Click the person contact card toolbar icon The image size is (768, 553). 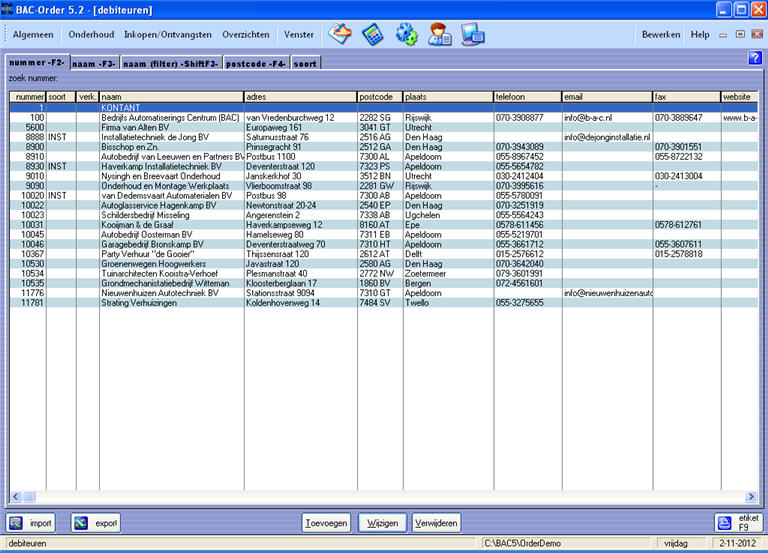440,34
